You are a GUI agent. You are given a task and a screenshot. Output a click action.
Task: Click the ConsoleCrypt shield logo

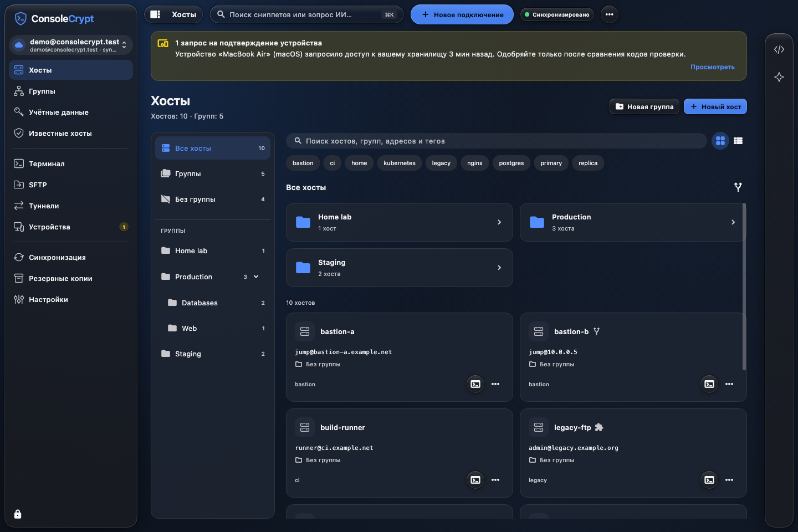(21, 19)
